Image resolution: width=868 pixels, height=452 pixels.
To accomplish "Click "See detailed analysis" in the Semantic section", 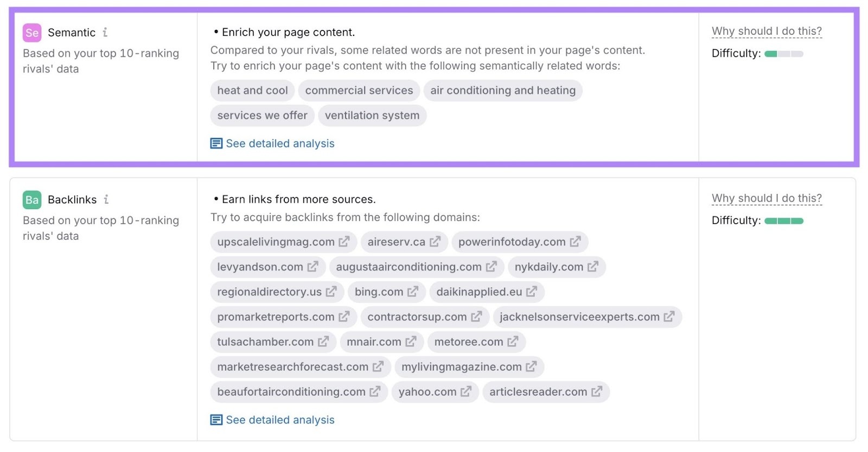I will (280, 143).
